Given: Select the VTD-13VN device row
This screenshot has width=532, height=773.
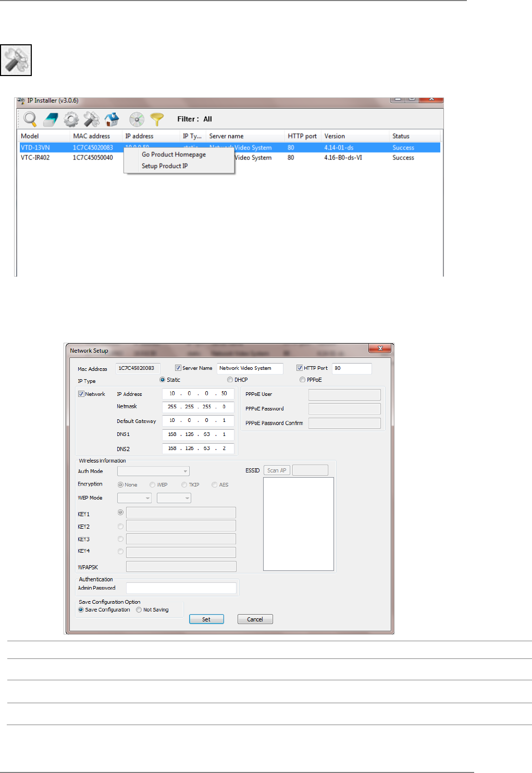Looking at the screenshot, I should point(229,148).
